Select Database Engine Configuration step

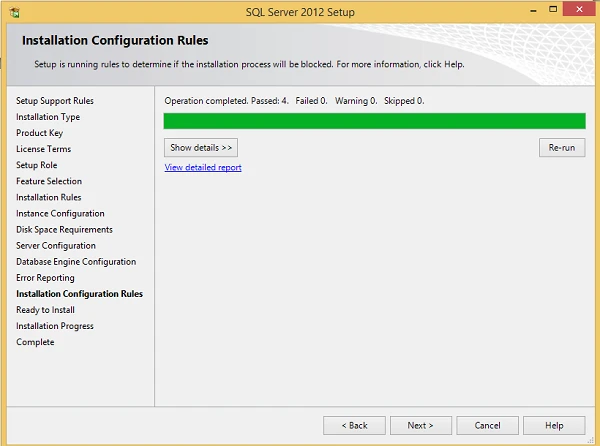pyautogui.click(x=76, y=262)
